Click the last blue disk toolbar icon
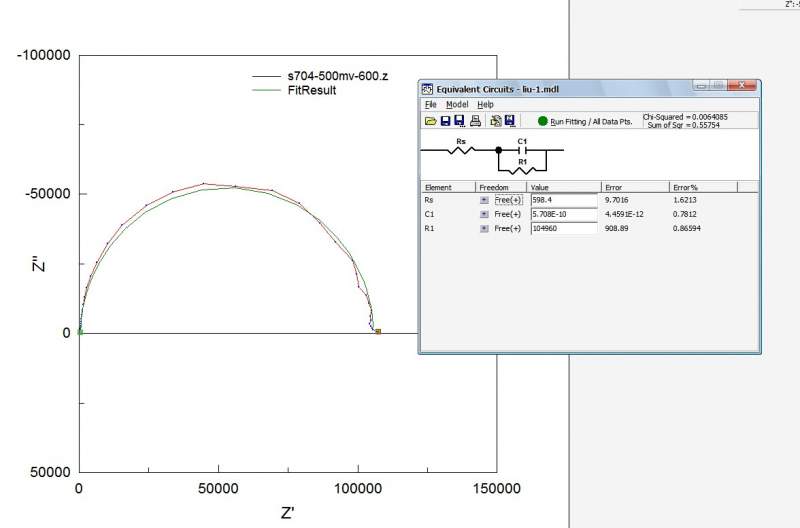Viewport: 800px width, 528px height. [510, 121]
